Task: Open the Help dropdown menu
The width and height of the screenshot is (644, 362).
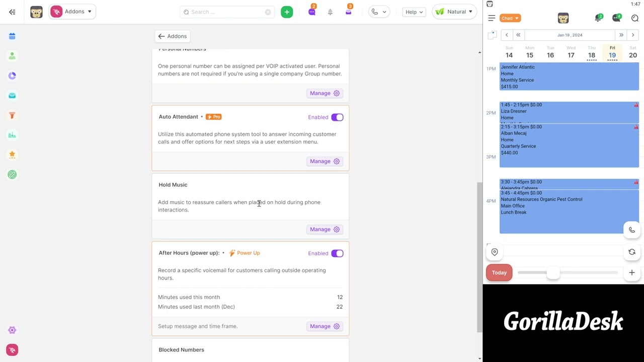Action: pos(415,12)
